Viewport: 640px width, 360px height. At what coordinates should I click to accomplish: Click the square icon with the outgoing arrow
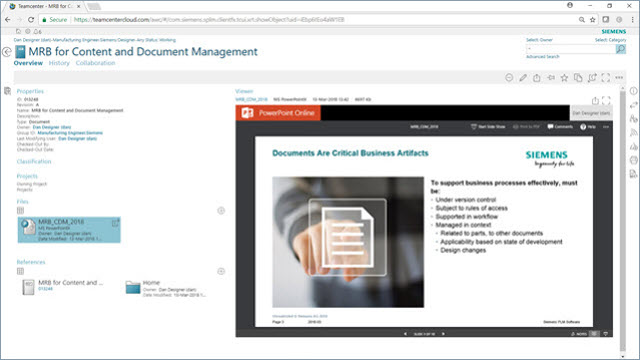coord(592,78)
